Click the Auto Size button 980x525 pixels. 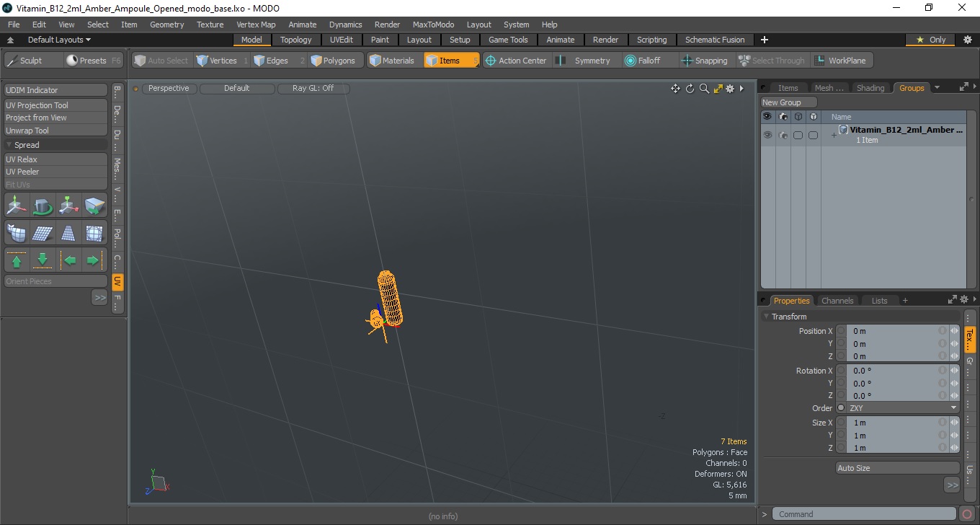point(898,468)
